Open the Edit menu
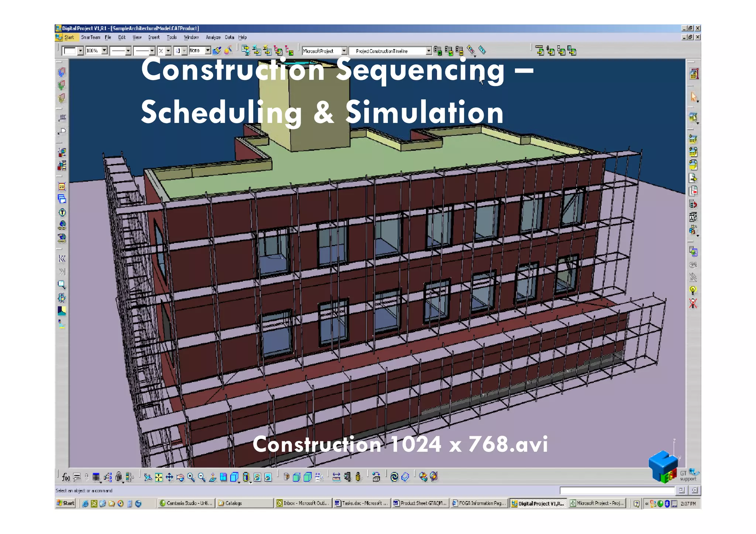This screenshot has width=756, height=534. click(x=122, y=37)
